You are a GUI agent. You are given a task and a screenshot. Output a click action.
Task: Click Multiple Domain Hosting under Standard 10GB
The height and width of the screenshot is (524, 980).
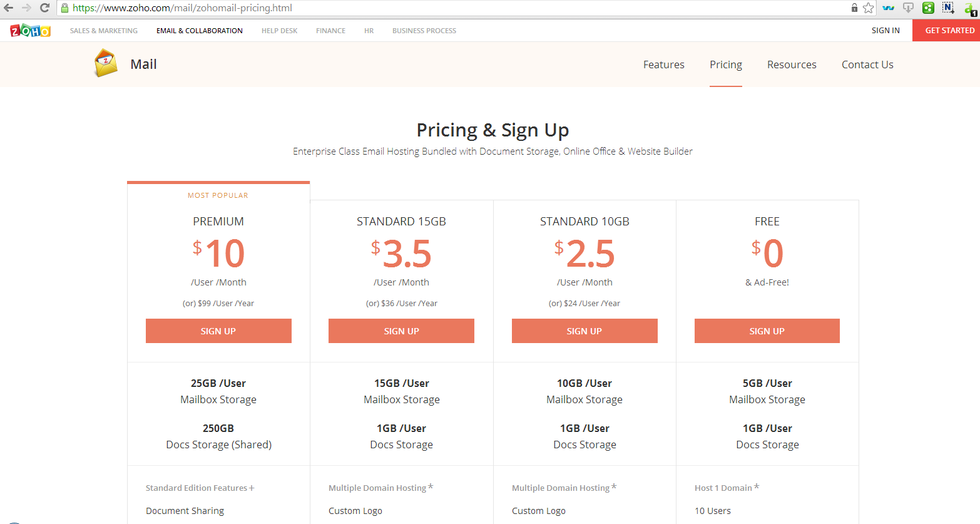[561, 488]
